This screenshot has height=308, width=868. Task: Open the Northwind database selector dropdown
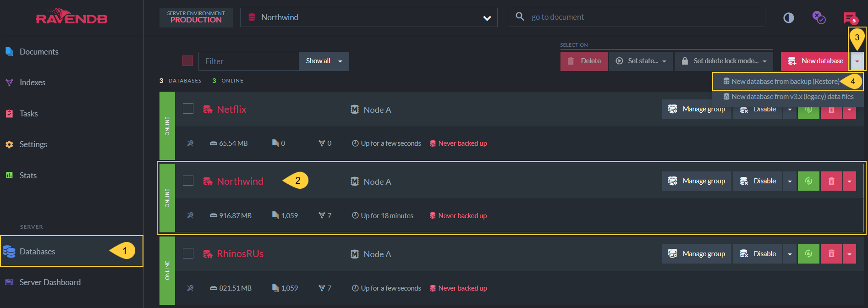pyautogui.click(x=369, y=17)
